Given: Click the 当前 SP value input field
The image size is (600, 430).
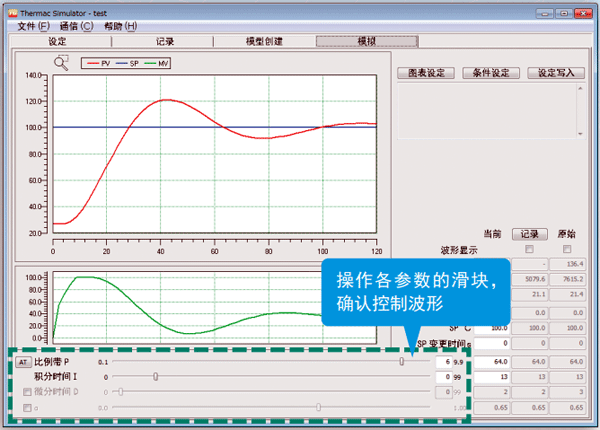Looking at the screenshot, I should pos(491,327).
